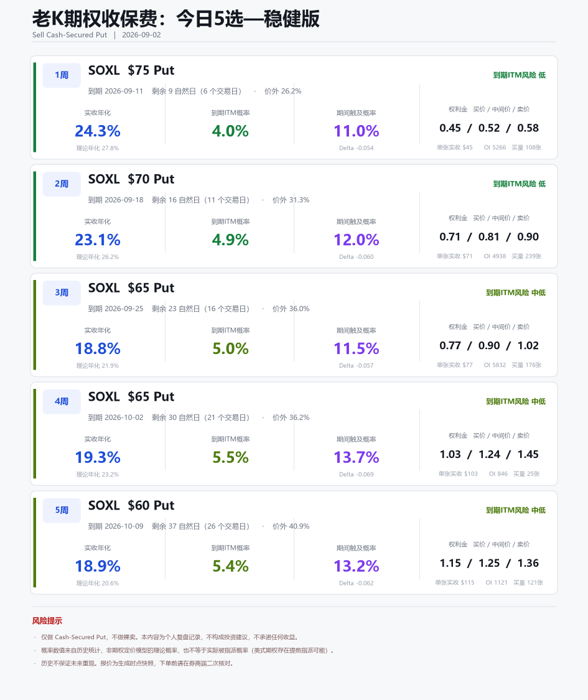This screenshot has height=700, width=588.
Task: Click the 19.3% annualized yield value
Action: 97,457
